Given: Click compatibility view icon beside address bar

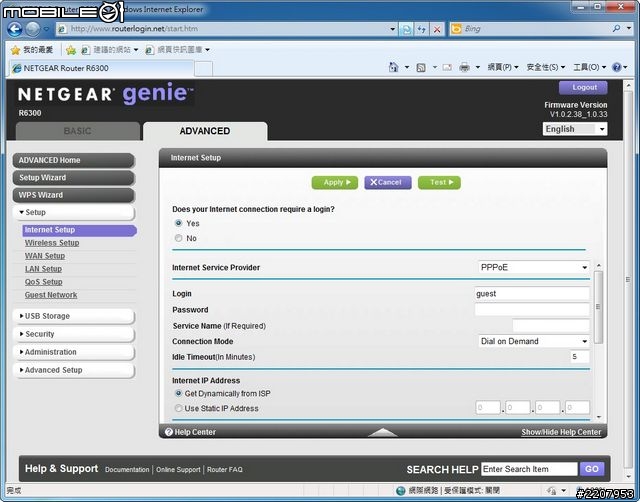Looking at the screenshot, I should pos(407,29).
